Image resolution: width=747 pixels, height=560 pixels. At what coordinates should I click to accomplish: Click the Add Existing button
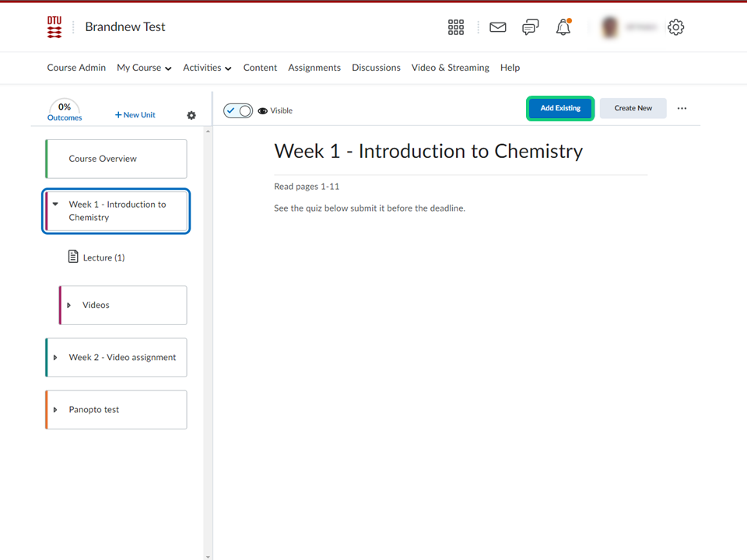point(560,108)
